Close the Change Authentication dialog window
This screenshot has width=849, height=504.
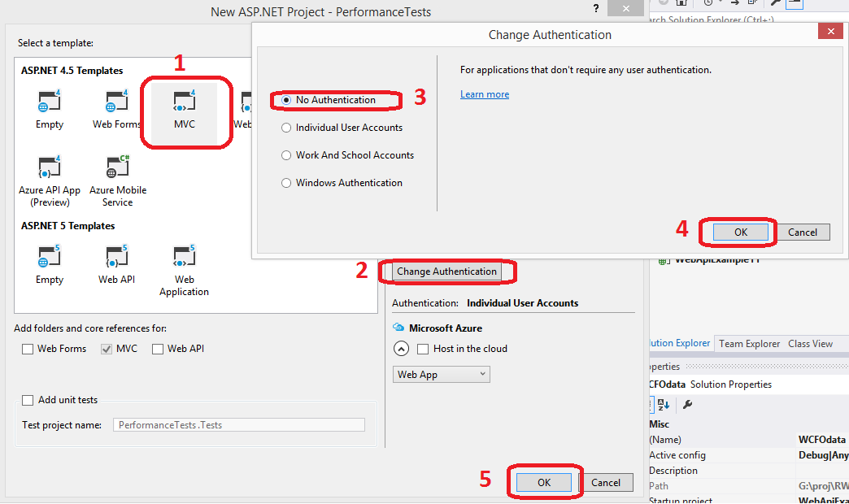point(830,32)
